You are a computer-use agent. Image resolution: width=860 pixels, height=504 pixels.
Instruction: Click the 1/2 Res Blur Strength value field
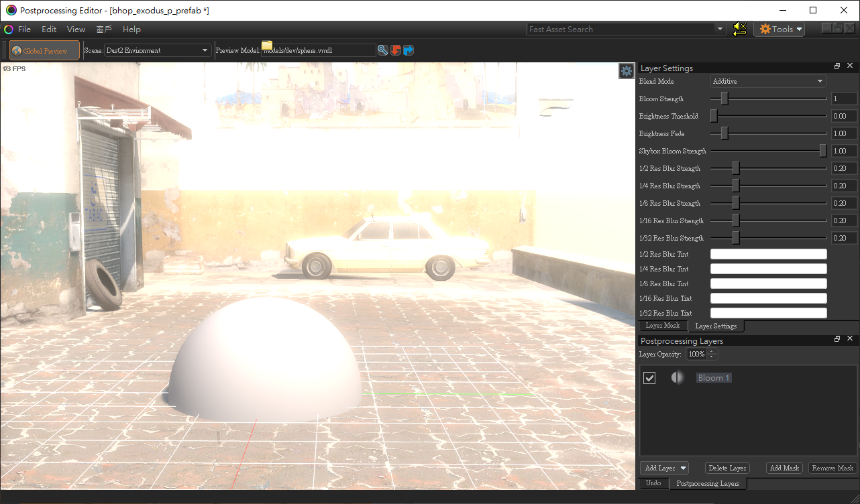(844, 168)
